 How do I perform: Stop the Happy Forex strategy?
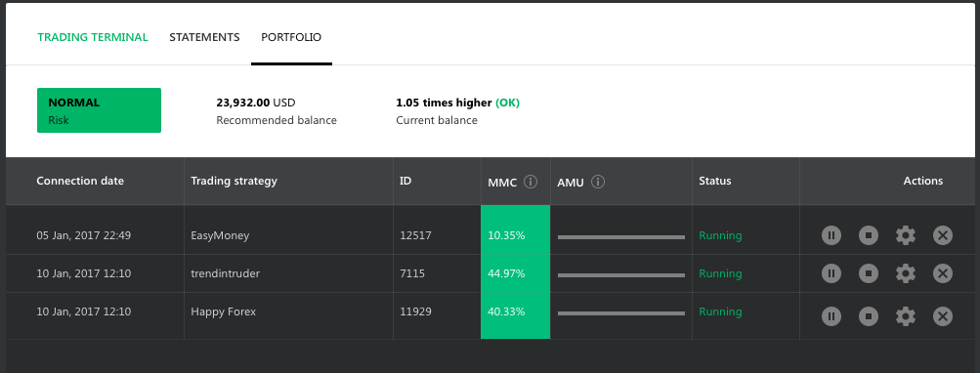[x=868, y=316]
